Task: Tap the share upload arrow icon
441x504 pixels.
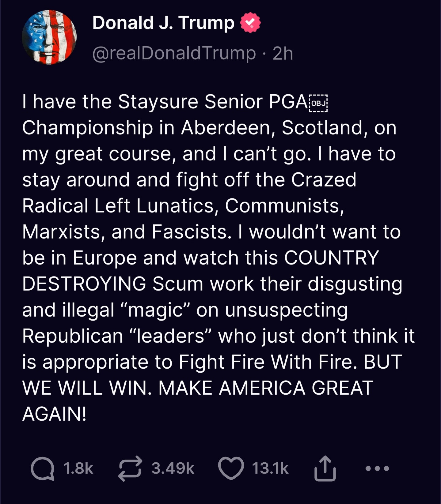Action: [325, 468]
